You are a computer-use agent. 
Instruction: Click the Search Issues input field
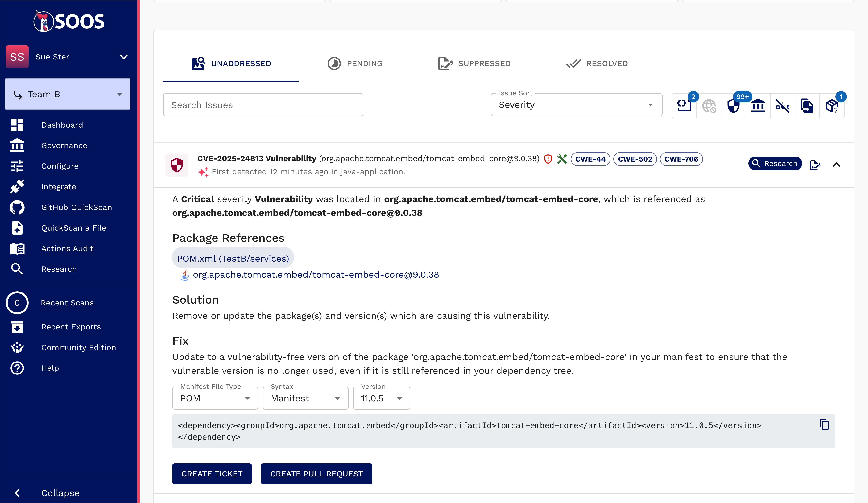click(263, 105)
